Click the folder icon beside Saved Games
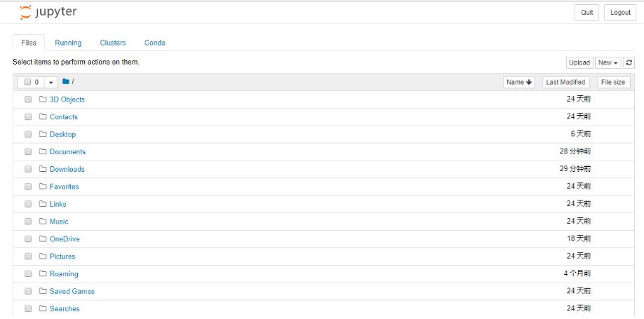 point(43,291)
